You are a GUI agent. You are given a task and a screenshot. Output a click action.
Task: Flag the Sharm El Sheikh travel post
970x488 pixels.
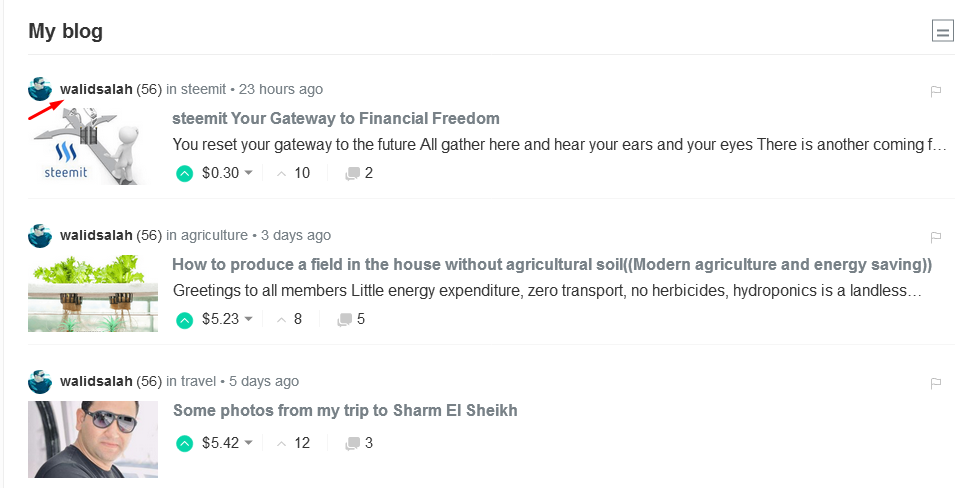pos(936,383)
